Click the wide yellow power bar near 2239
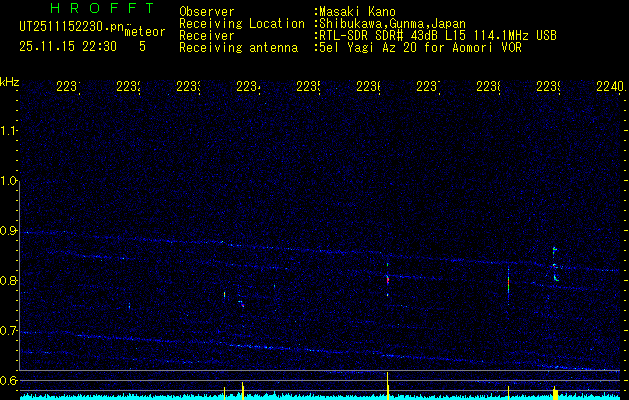The height and width of the screenshot is (400, 629). (556, 393)
